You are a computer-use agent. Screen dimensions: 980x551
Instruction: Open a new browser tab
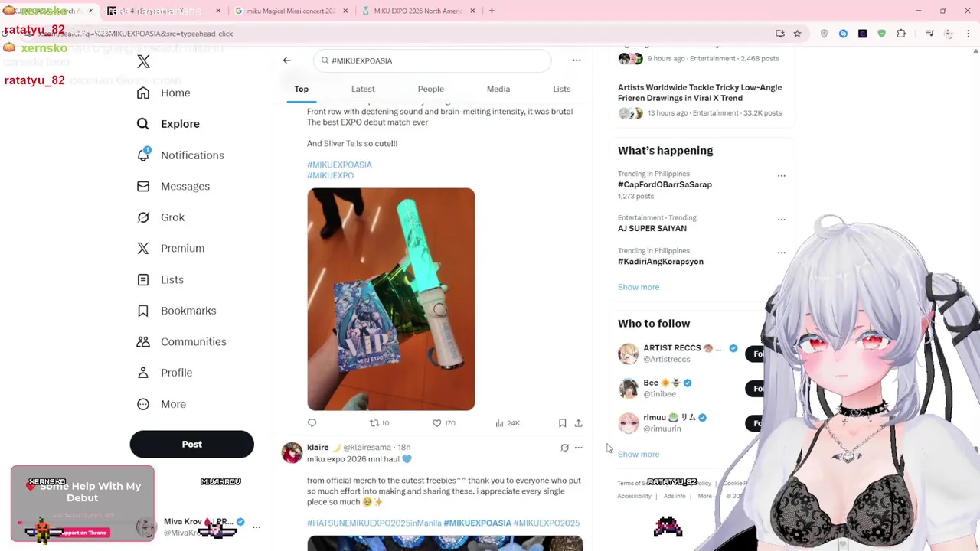point(492,11)
